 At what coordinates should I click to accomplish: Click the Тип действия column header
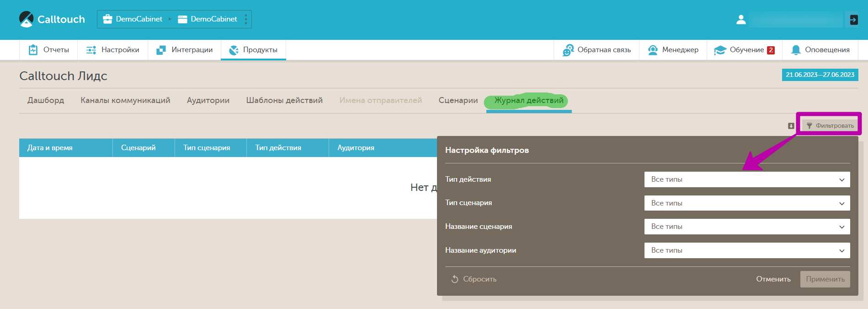[x=288, y=148]
